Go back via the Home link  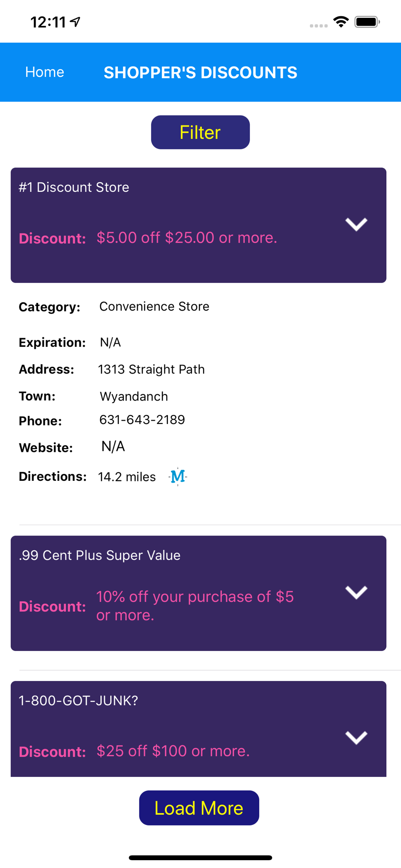tap(45, 72)
